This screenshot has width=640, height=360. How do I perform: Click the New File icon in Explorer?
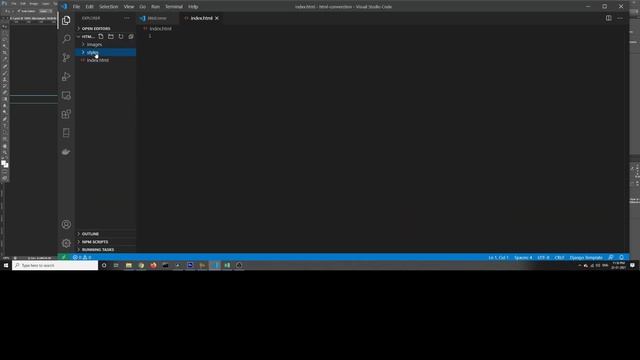click(101, 36)
